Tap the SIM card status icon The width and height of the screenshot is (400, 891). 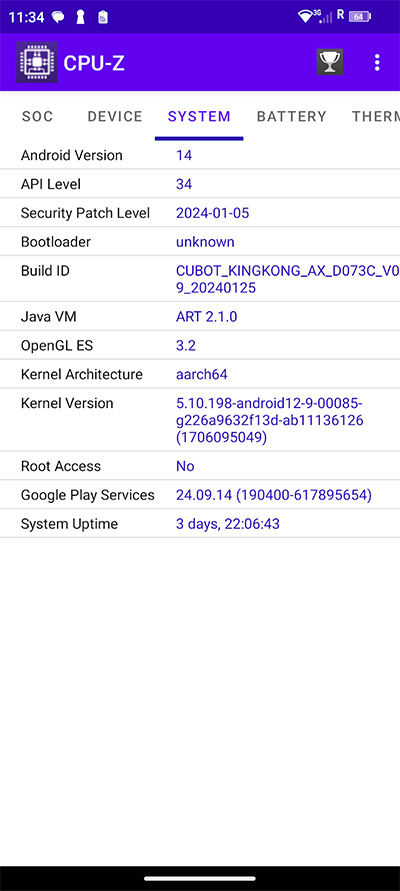point(102,17)
